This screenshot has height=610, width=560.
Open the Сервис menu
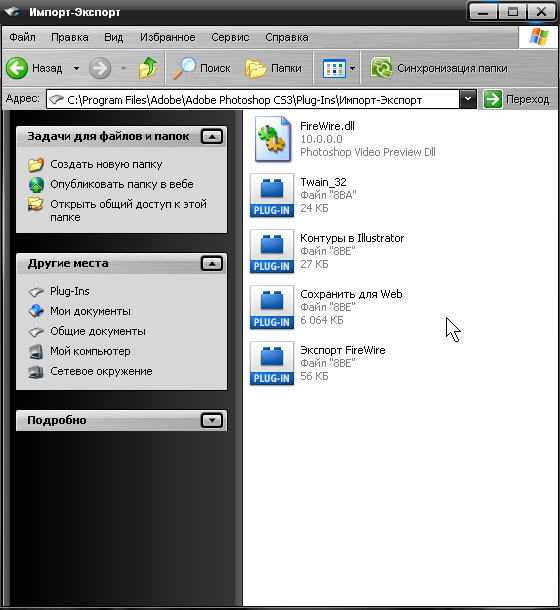pyautogui.click(x=230, y=37)
